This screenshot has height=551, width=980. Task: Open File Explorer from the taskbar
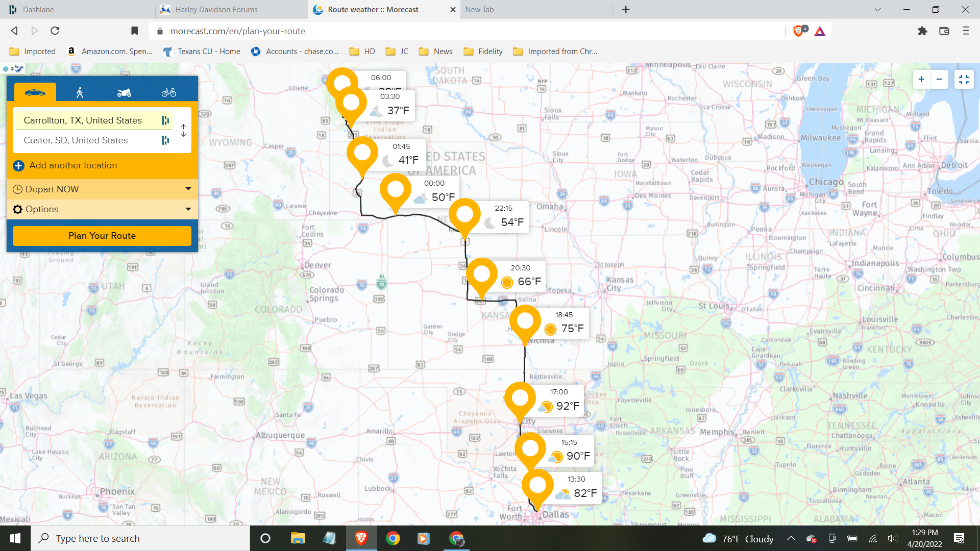(x=298, y=538)
